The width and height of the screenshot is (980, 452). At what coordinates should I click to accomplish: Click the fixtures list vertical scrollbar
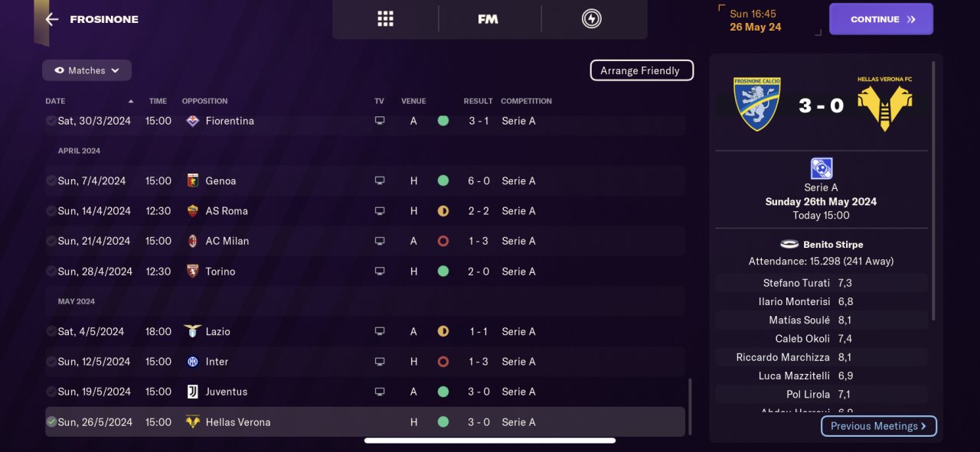click(x=690, y=405)
